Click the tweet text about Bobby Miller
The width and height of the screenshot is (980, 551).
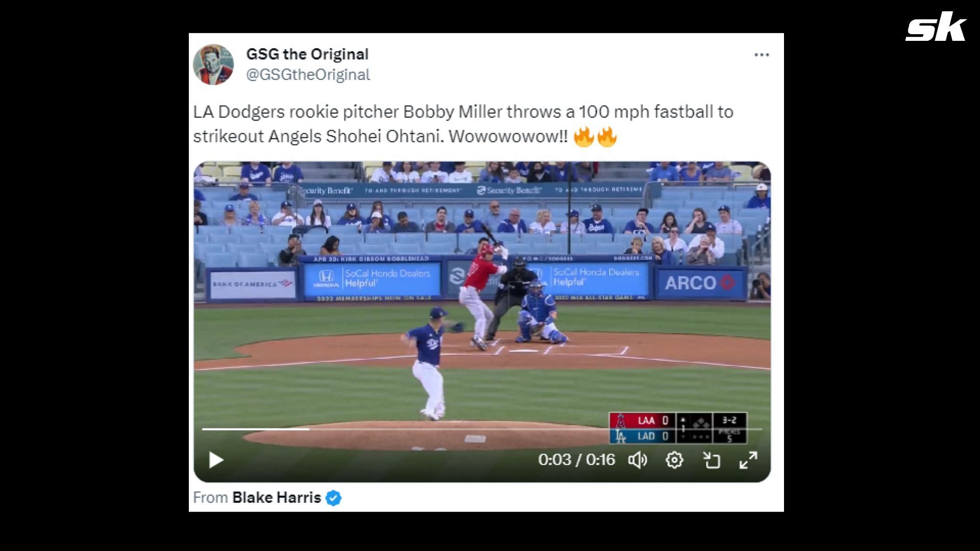pos(463,124)
